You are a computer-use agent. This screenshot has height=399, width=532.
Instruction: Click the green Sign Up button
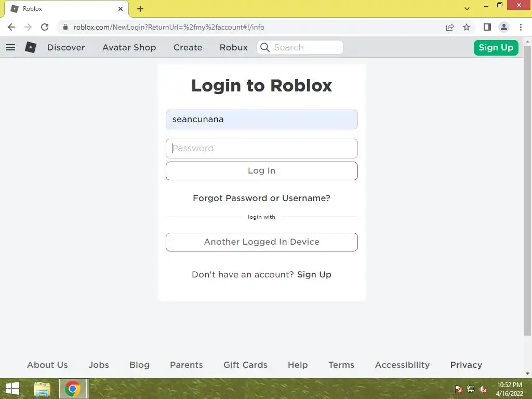(x=496, y=47)
